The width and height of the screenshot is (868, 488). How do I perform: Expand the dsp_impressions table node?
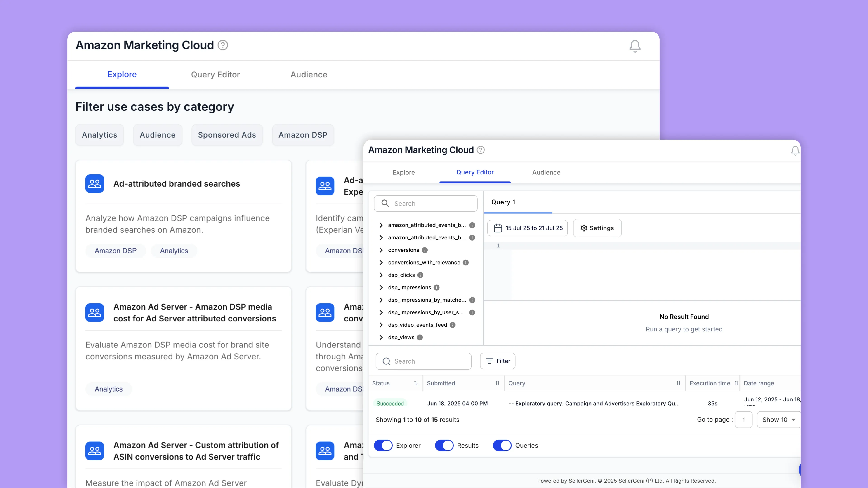coord(381,287)
